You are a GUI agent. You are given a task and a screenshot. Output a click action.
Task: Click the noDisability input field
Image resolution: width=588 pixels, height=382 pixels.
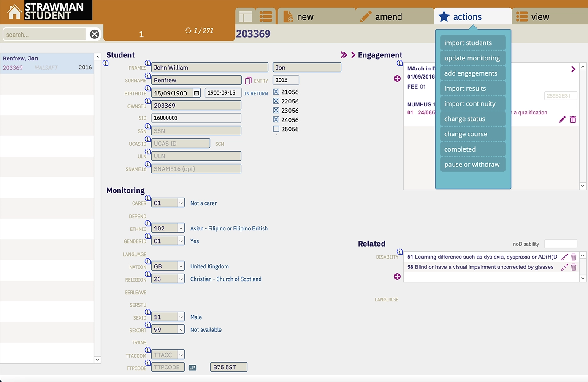click(x=561, y=244)
